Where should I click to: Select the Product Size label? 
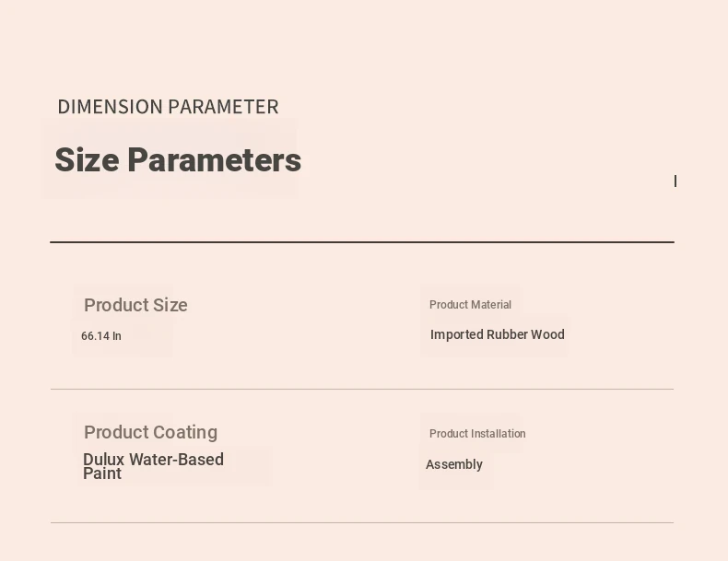135,305
